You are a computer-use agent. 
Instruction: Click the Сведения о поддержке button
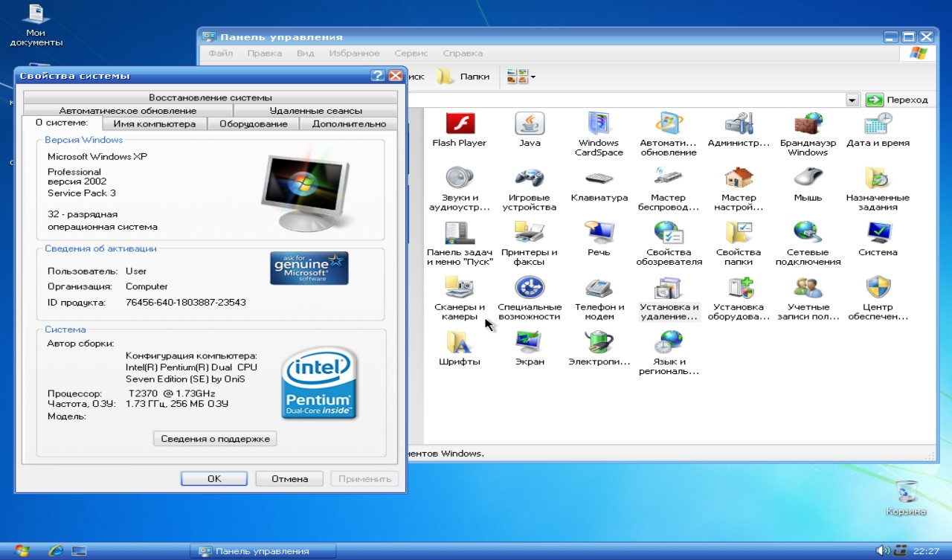point(215,439)
